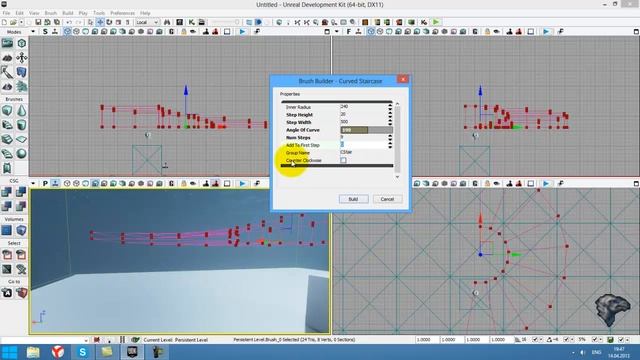
Task: Click the Group Name value field
Action: point(366,153)
